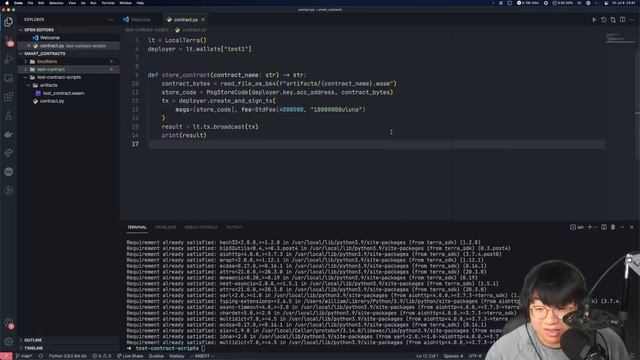Click breadcrumb test-contract-scripts
The width and height of the screenshot is (640, 360).
coord(147,30)
